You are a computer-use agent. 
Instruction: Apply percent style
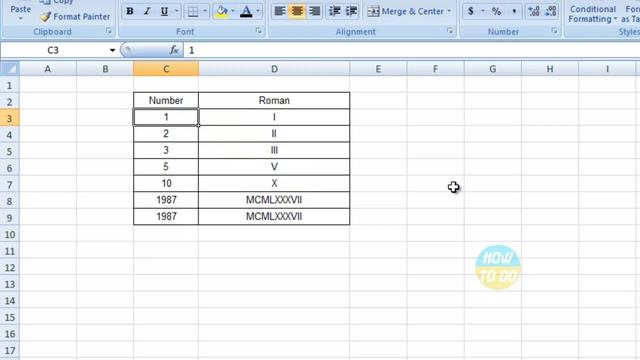pos(496,11)
